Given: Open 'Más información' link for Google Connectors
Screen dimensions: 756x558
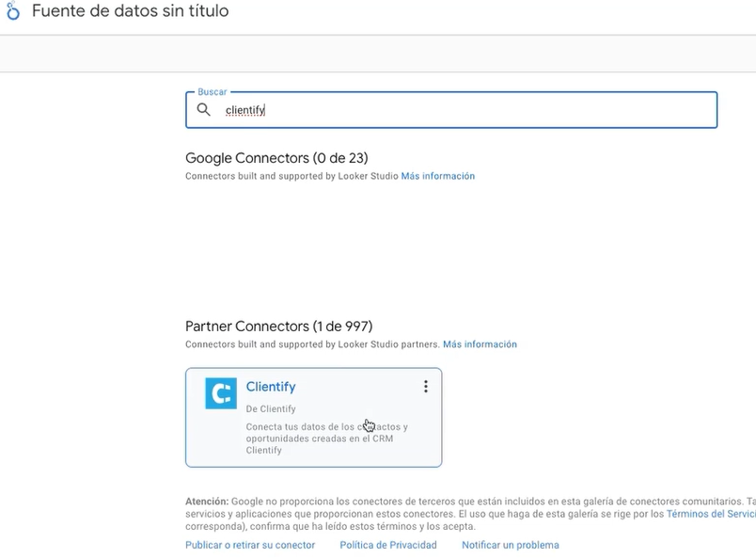Looking at the screenshot, I should 438,176.
